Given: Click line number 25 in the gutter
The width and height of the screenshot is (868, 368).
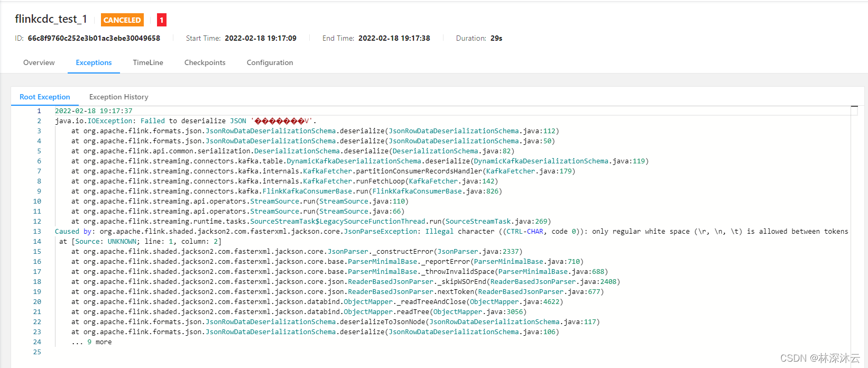Looking at the screenshot, I should click(37, 352).
